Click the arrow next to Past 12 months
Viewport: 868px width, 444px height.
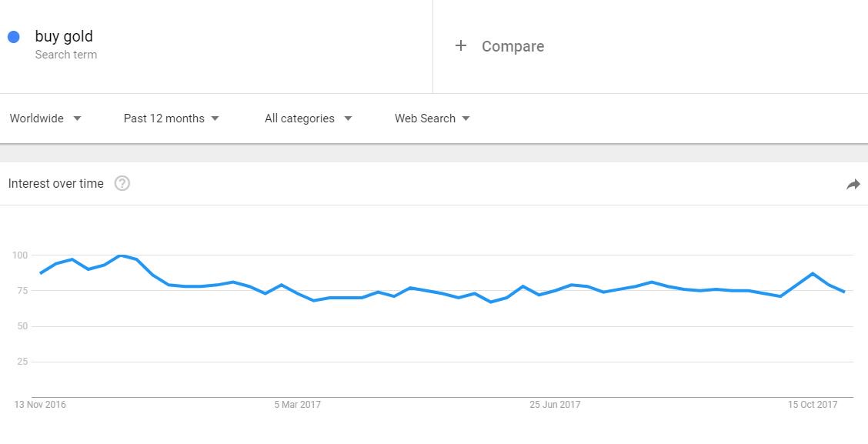215,119
